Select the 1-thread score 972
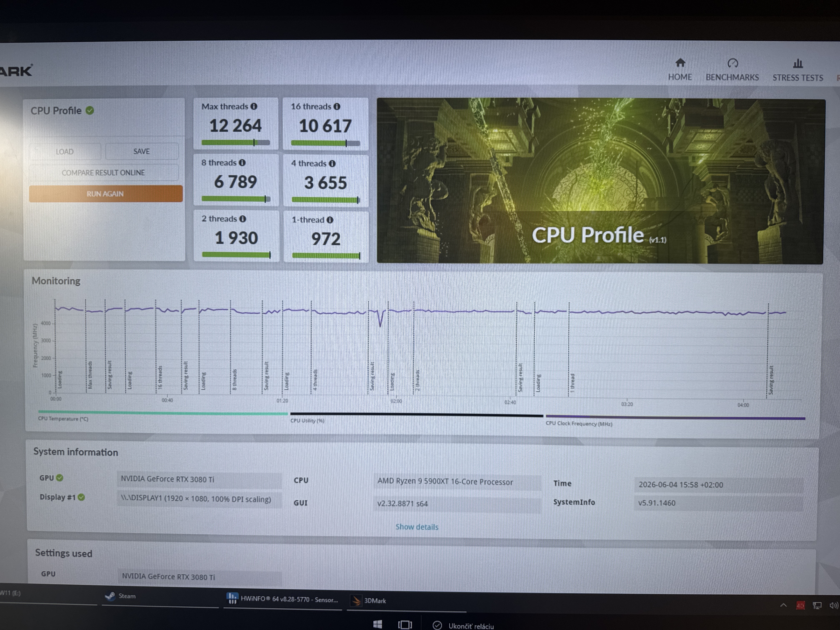 coord(326,239)
